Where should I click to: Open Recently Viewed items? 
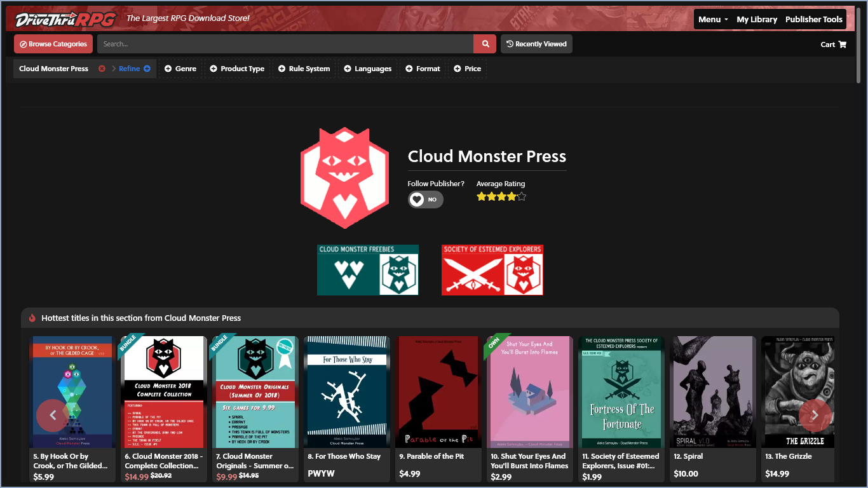[x=536, y=44]
